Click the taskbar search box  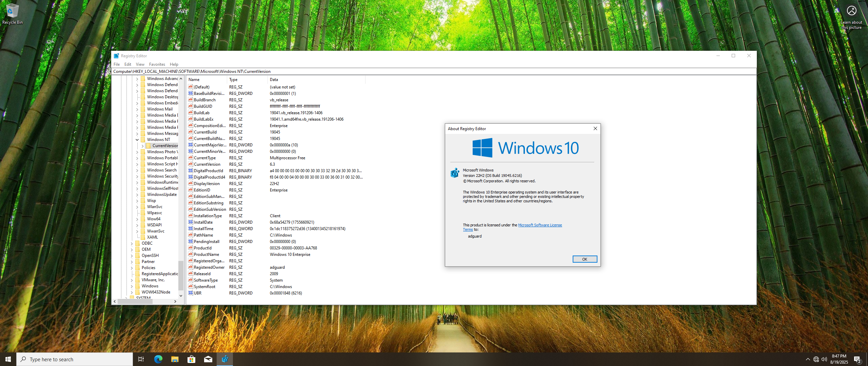click(75, 359)
